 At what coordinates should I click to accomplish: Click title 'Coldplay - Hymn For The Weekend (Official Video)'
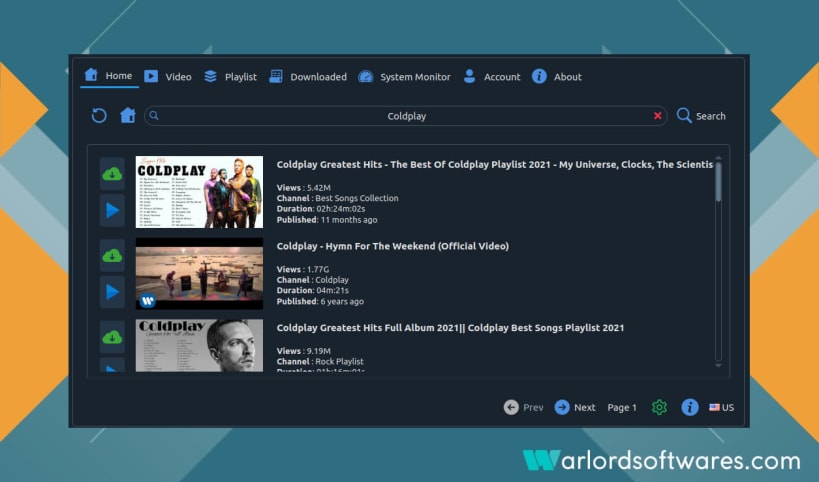(393, 246)
